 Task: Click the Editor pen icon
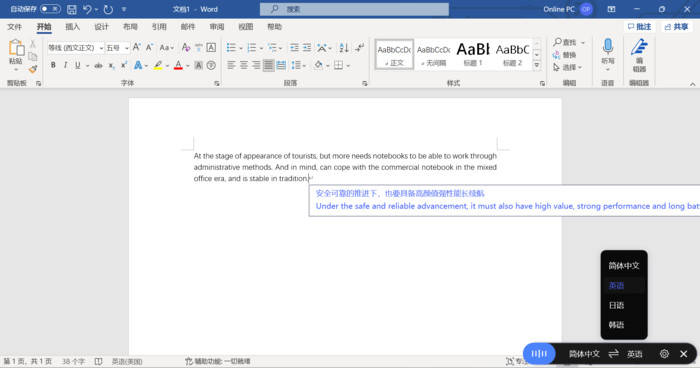pyautogui.click(x=639, y=47)
